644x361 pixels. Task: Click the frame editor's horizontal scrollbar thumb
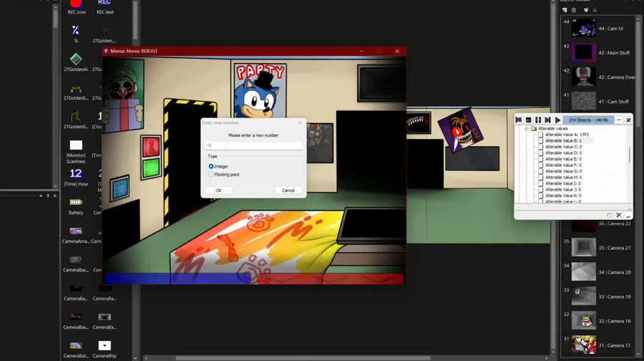303,358
